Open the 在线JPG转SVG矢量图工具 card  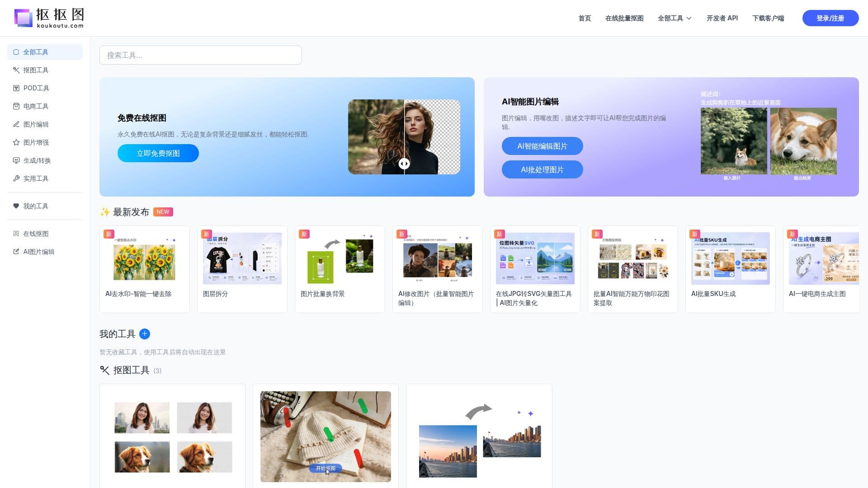(535, 269)
